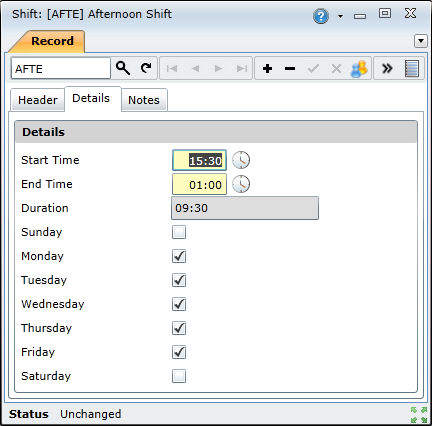
Task: Uncheck the Monday checkbox
Action: point(179,256)
